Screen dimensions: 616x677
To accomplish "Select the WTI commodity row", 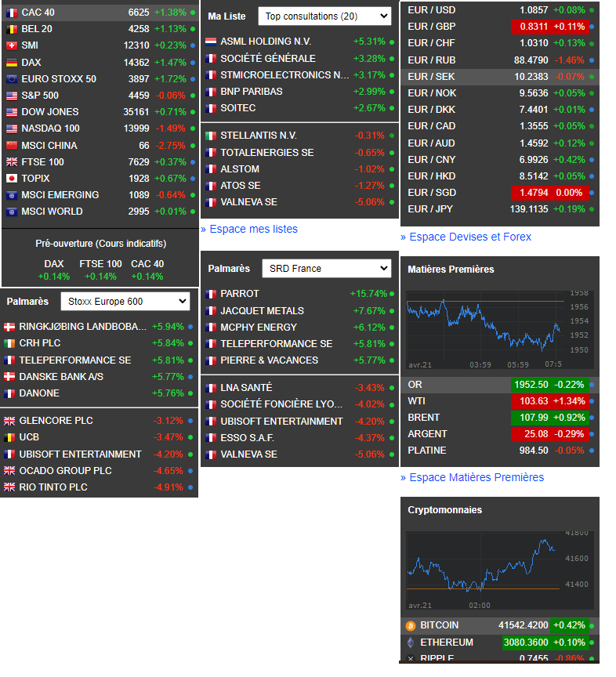I will [500, 401].
